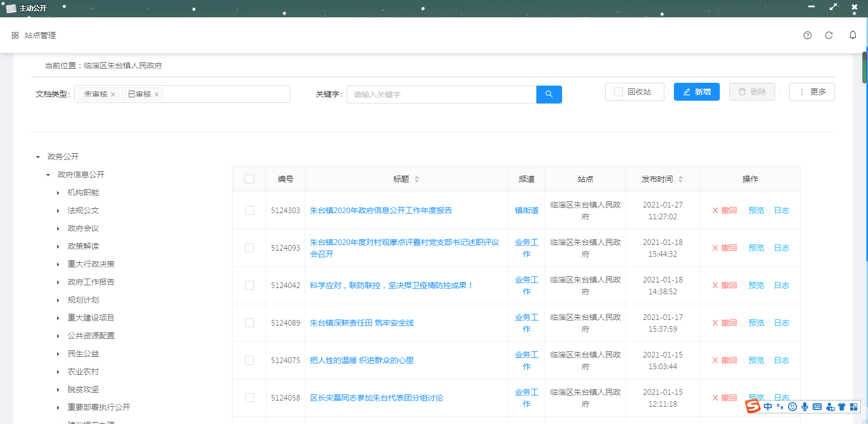Run search with the magnifier button

548,94
